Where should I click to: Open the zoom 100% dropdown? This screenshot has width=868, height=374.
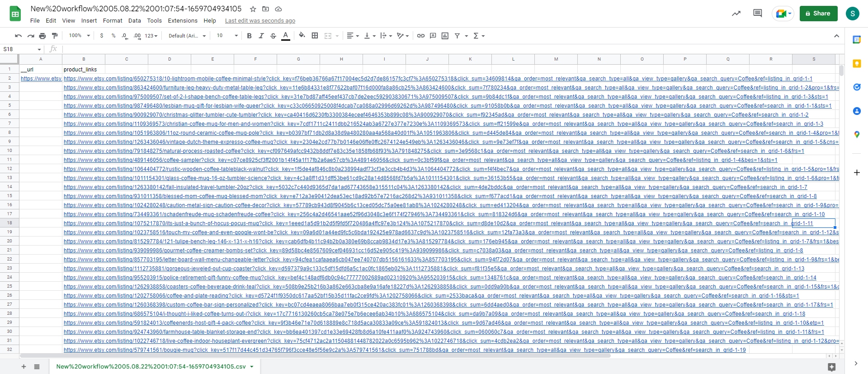coord(79,36)
